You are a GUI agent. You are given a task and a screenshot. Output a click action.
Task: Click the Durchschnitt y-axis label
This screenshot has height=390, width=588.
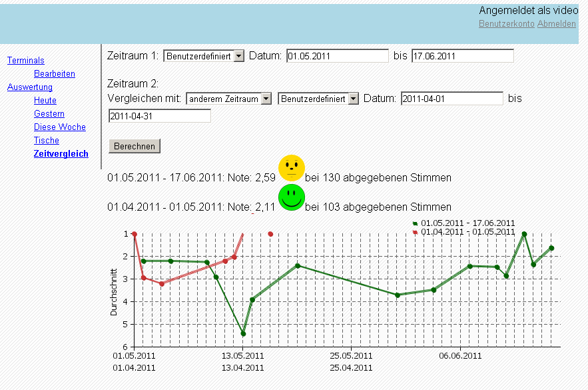[x=114, y=292]
